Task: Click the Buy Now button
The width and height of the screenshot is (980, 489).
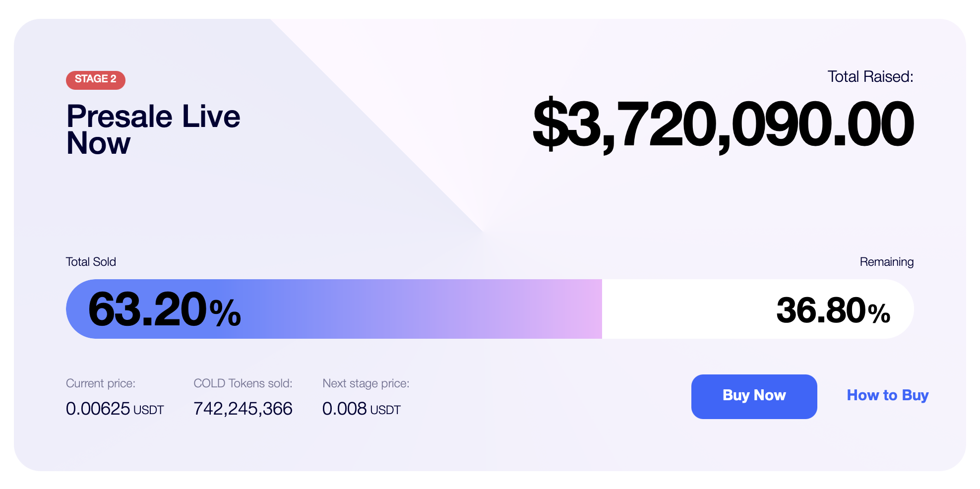Action: [754, 396]
